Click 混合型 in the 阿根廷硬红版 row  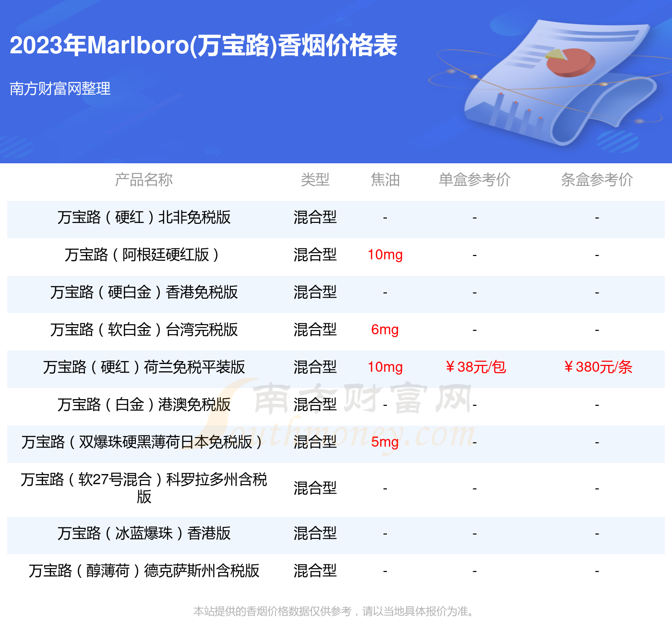tap(315, 255)
